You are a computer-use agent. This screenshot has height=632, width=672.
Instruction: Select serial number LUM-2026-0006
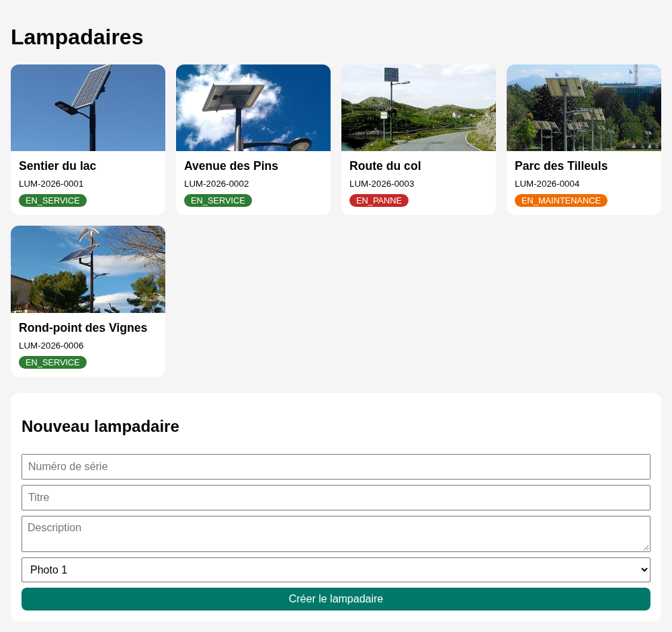point(51,346)
